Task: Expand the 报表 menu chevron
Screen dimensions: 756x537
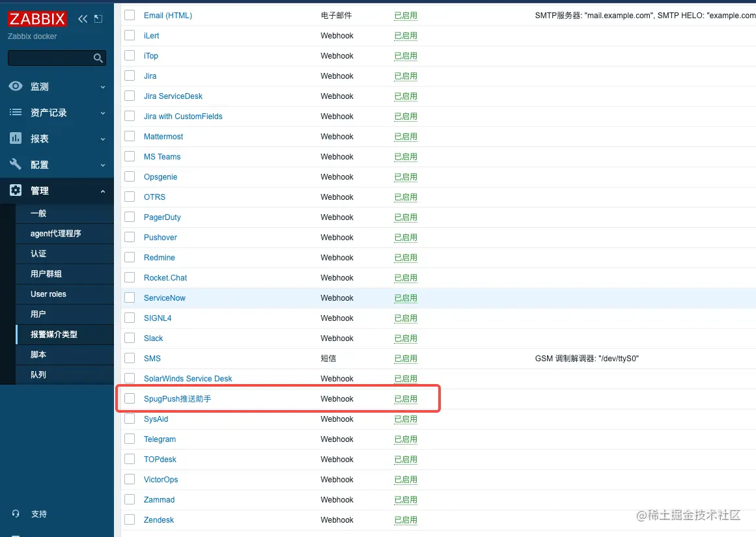Action: coord(103,139)
